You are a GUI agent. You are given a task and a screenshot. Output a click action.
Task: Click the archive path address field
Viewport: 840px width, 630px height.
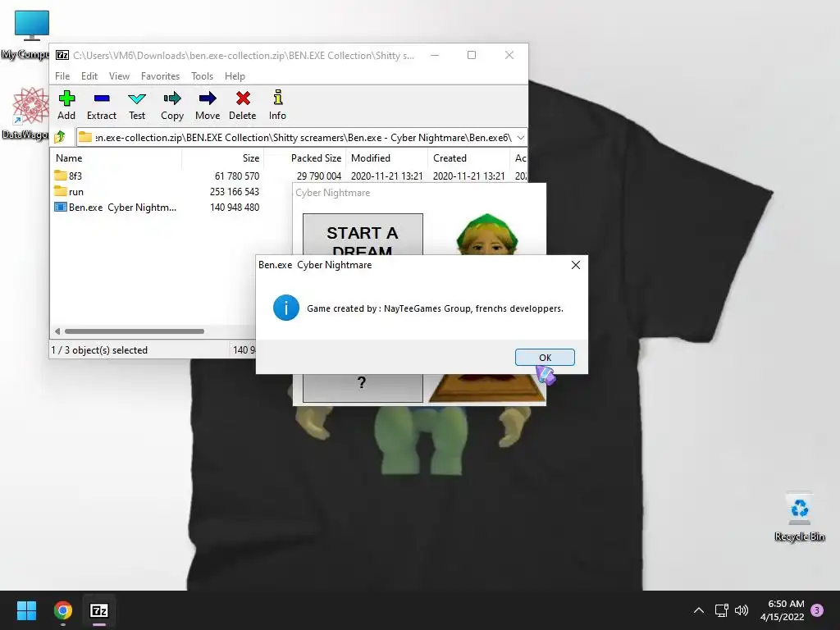point(301,138)
